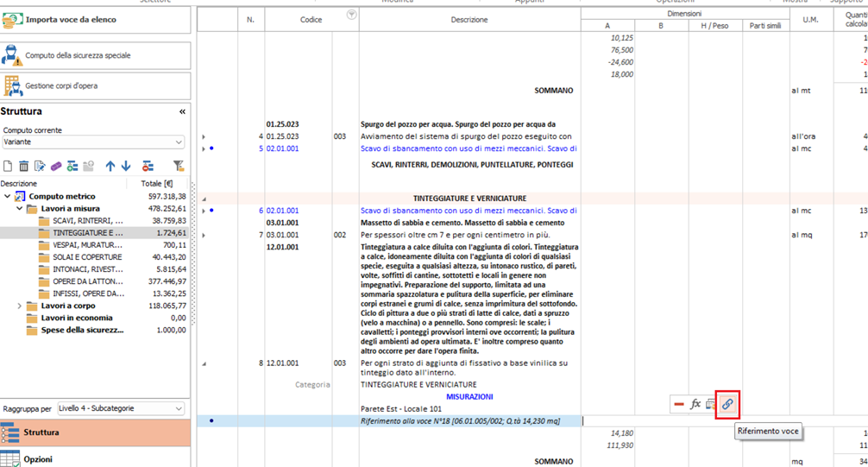Viewport: 868px width, 467px height.
Task: Move item down with blue down arrow
Action: pyautogui.click(x=126, y=167)
